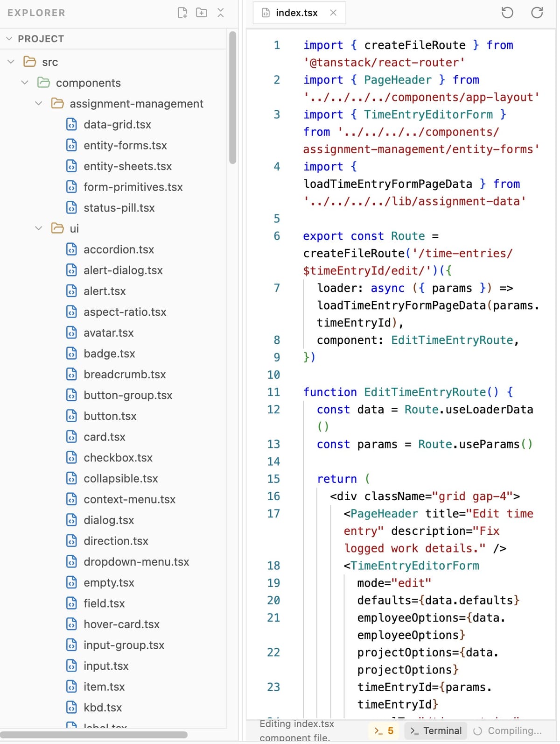This screenshot has height=744, width=560.
Task: Select the index.tsx editor tab
Action: [299, 13]
